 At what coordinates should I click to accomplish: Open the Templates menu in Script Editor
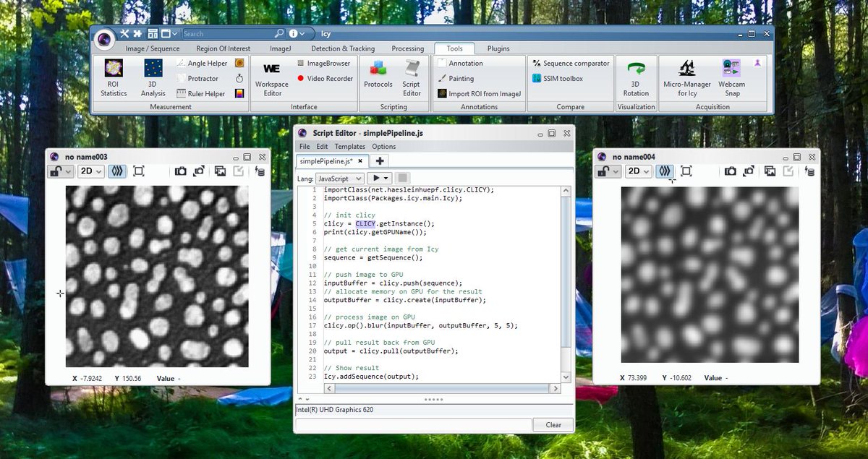click(350, 147)
